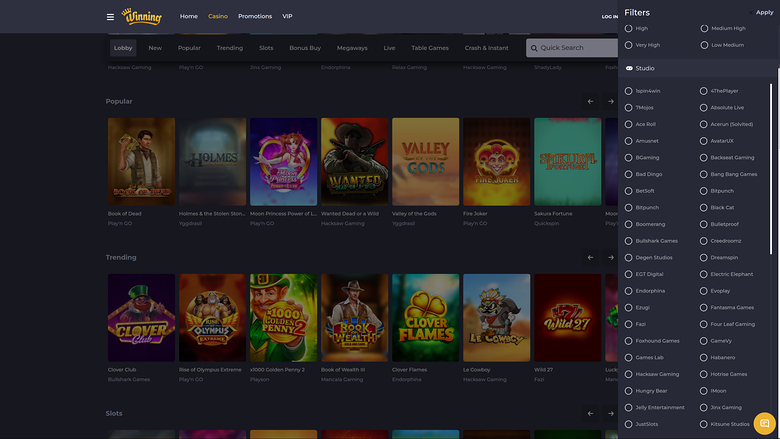This screenshot has width=780, height=439.
Task: Open the VIP nav link
Action: click(287, 16)
